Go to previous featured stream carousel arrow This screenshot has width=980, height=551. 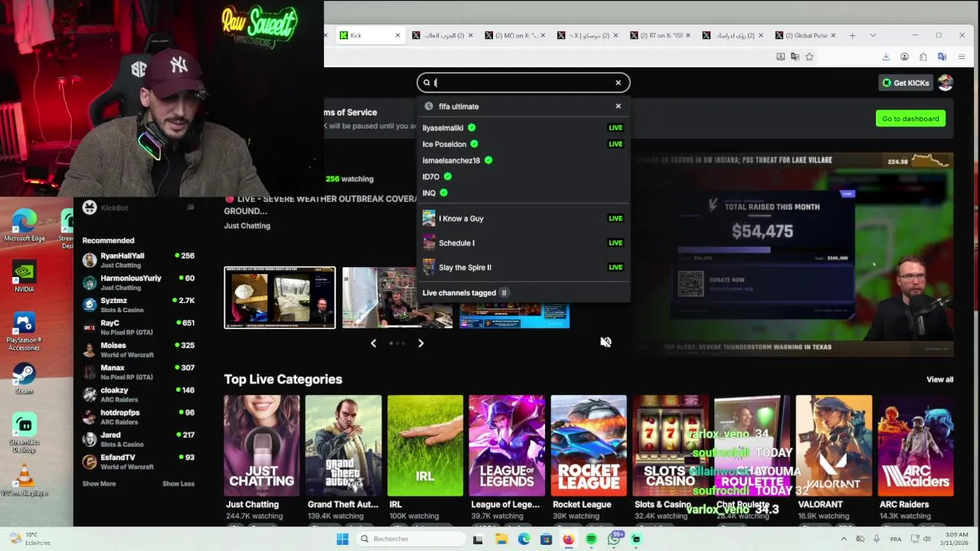[373, 343]
